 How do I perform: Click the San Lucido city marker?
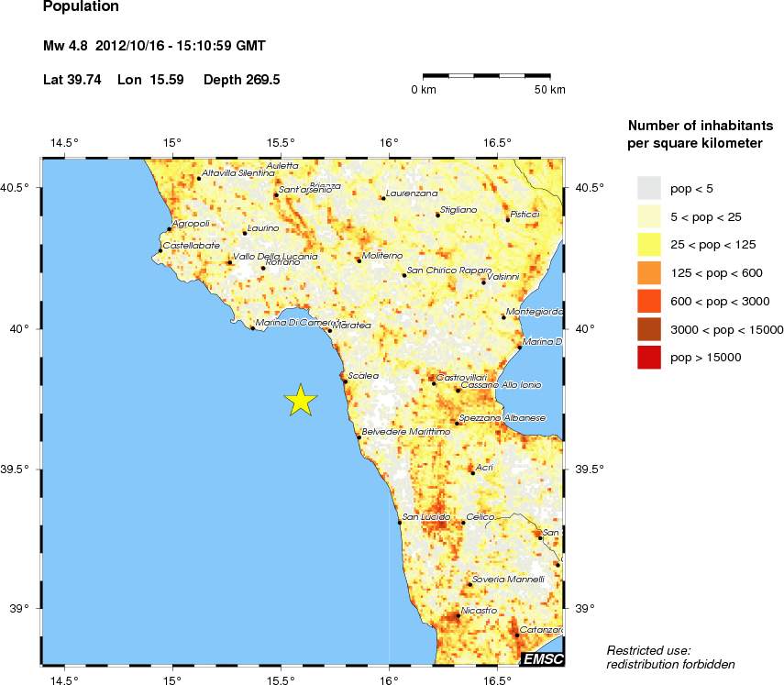tap(400, 522)
